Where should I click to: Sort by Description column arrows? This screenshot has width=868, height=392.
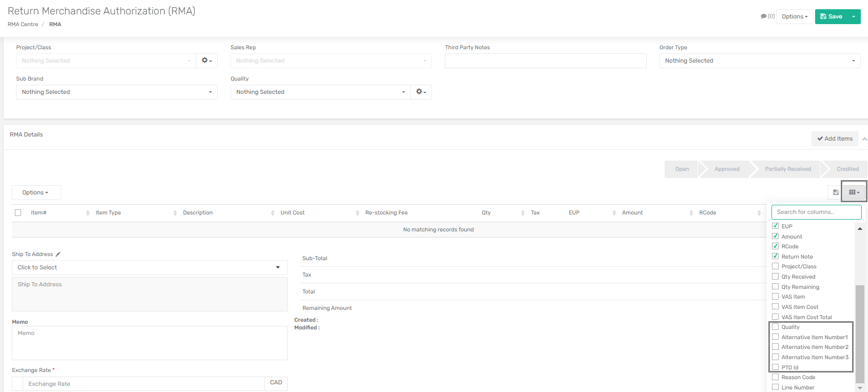[273, 213]
